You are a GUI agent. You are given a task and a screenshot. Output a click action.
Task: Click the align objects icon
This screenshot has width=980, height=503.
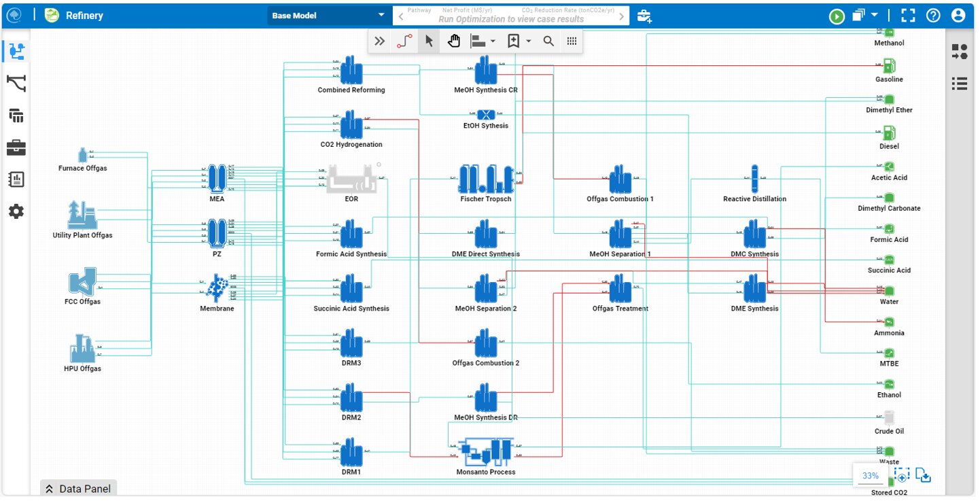pyautogui.click(x=478, y=41)
